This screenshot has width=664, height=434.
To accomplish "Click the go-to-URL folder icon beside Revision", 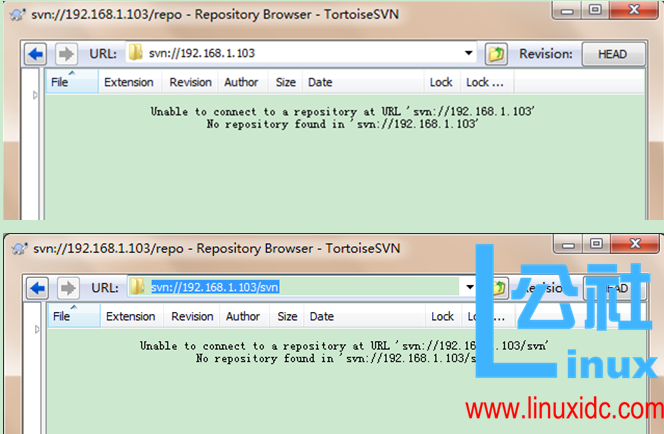I will click(x=496, y=54).
